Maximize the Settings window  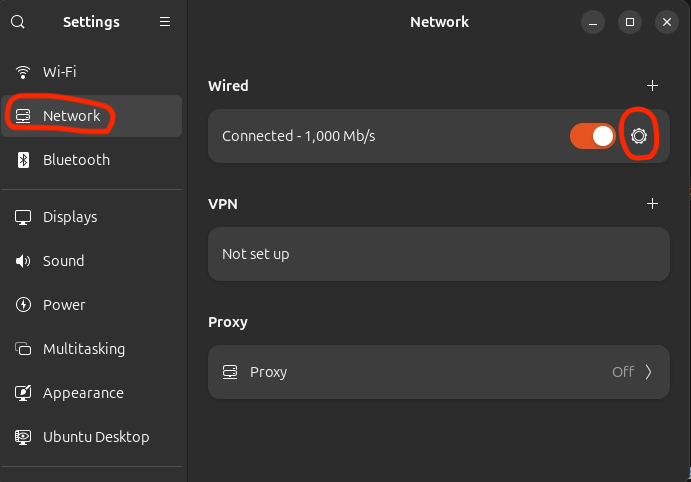click(x=630, y=22)
